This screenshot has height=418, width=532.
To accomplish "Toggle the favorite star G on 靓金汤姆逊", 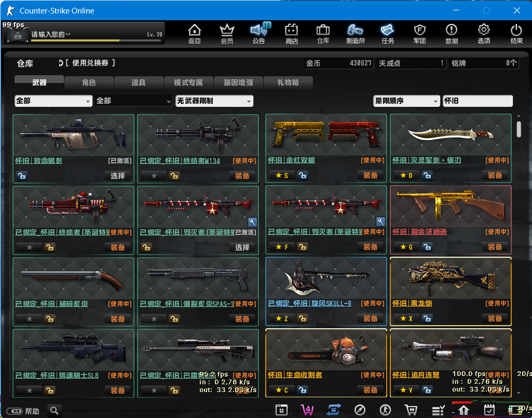I will [x=406, y=247].
